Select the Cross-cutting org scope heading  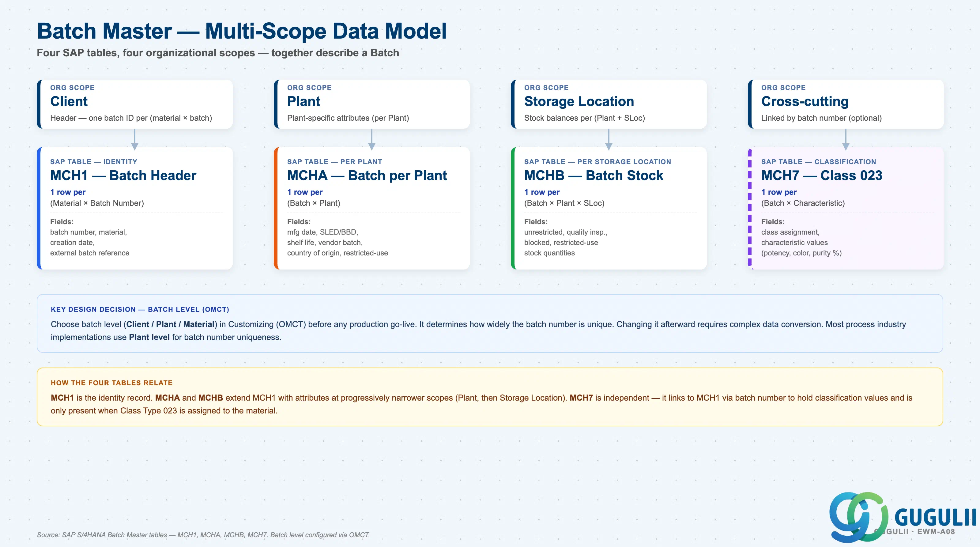[805, 101]
